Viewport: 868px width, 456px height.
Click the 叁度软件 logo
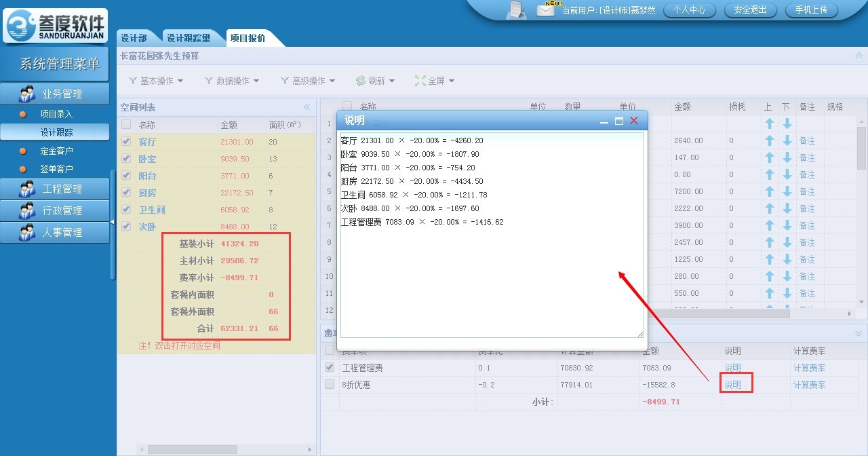(55, 25)
